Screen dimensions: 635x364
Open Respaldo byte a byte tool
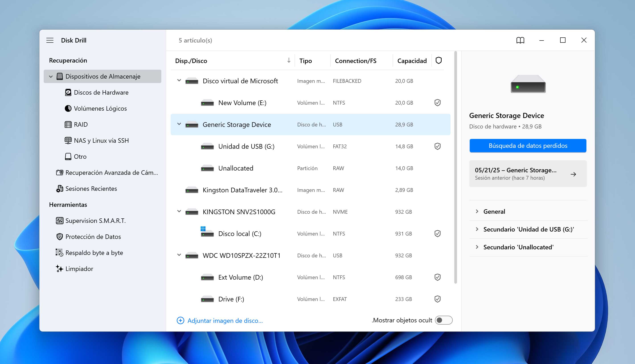point(102,253)
